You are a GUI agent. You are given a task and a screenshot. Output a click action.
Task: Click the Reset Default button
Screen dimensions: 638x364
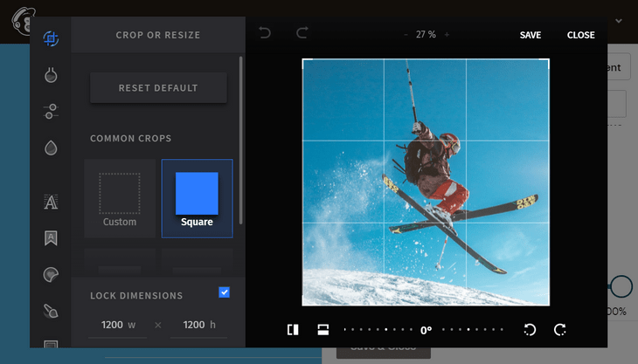coord(158,88)
